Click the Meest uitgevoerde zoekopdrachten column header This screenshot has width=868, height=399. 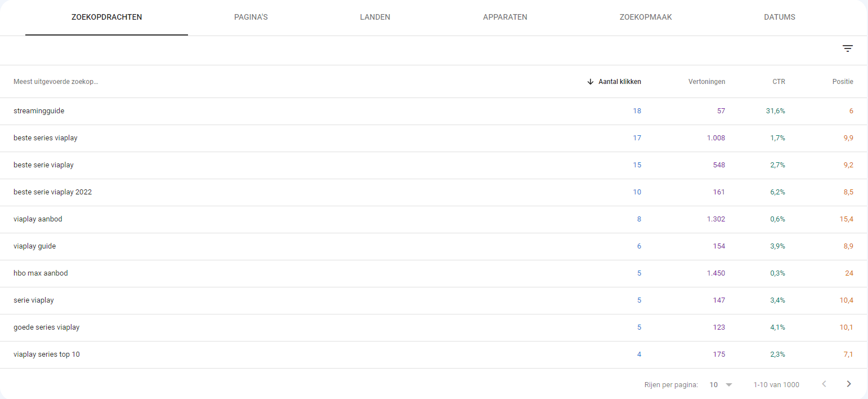(56, 82)
